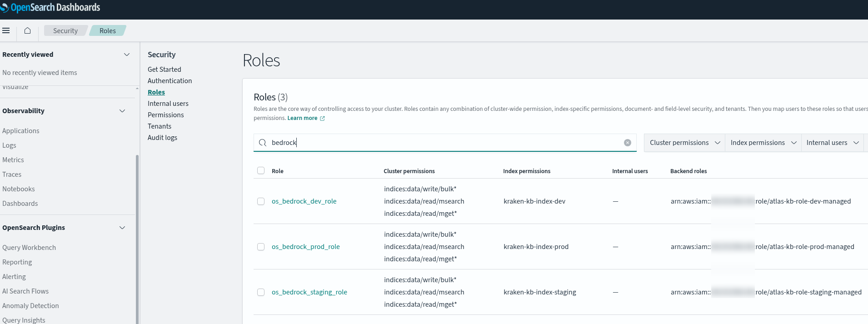Viewport: 868px width, 324px height.
Task: Open Notebooks under Observability
Action: click(x=19, y=189)
